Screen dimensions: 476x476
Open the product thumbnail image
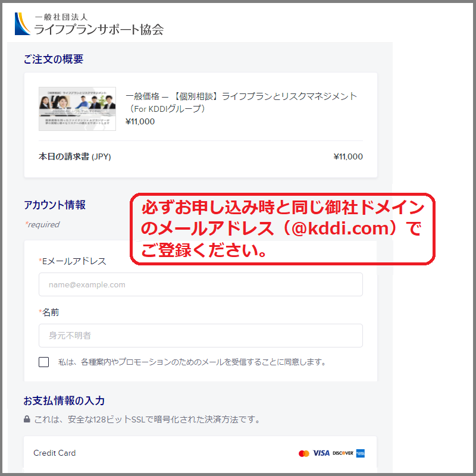tap(77, 109)
